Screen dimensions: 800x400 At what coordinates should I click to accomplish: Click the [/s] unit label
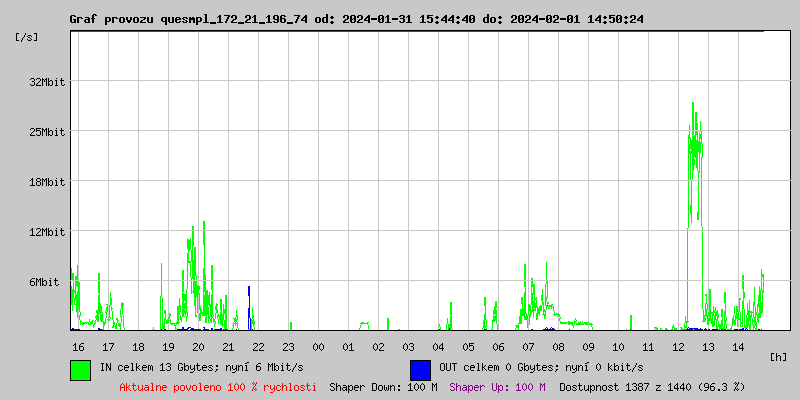[x=27, y=37]
